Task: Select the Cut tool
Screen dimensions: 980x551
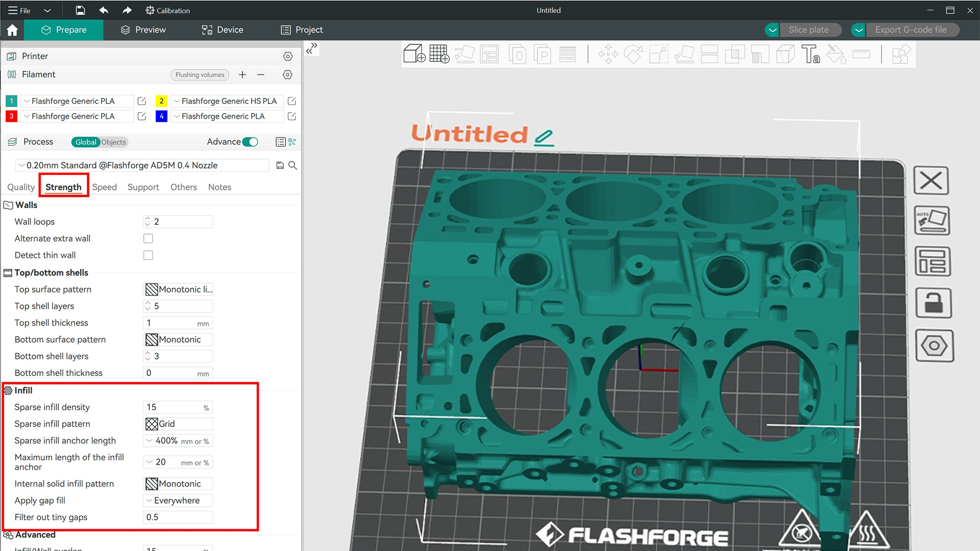Action: (709, 54)
